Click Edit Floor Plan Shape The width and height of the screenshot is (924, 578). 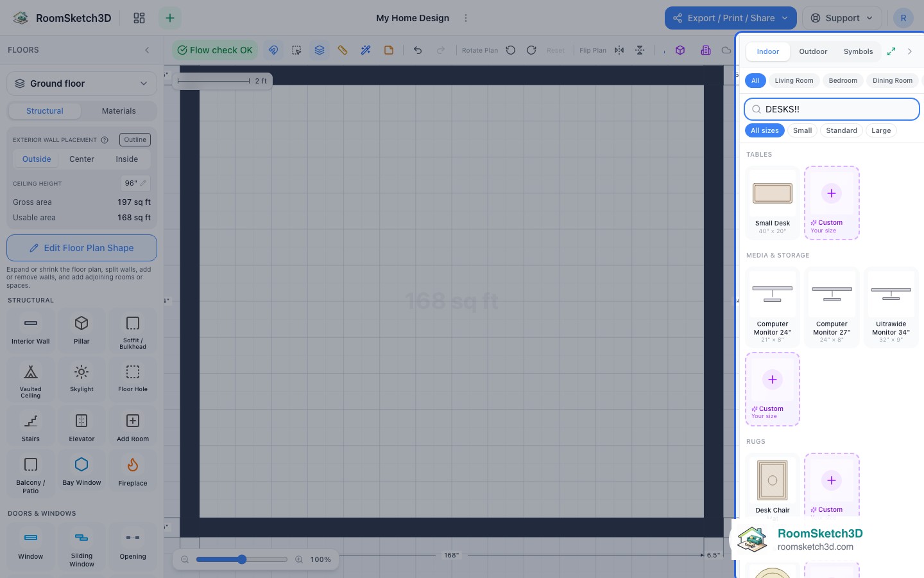[x=81, y=248]
